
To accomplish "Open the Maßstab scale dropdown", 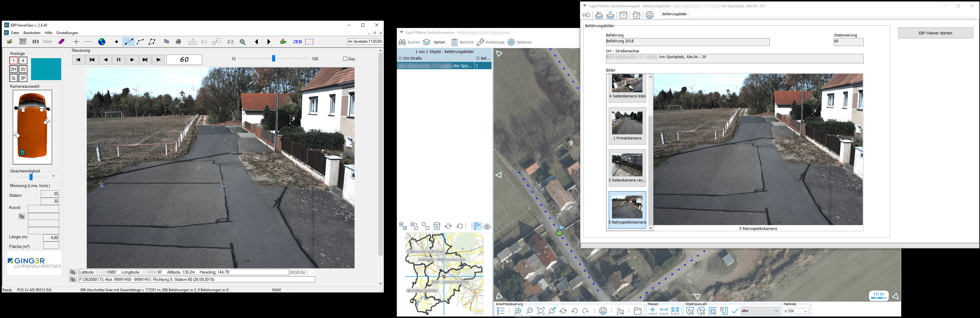I will (x=805, y=311).
